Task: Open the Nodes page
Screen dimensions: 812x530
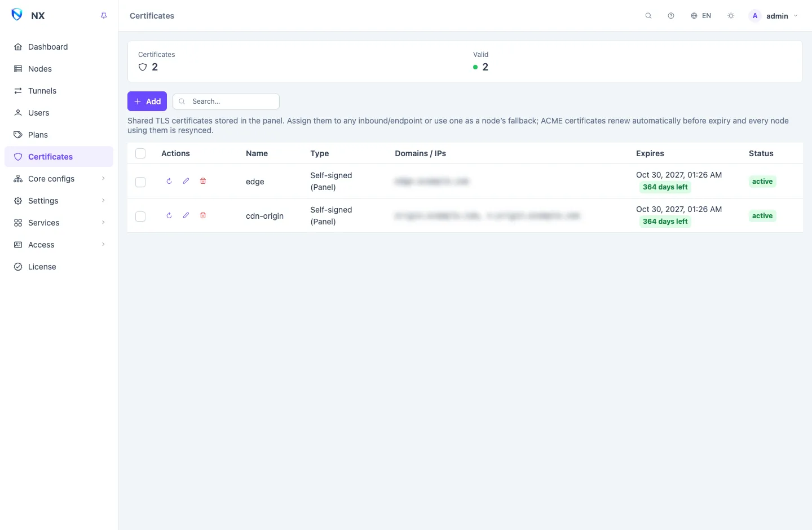Action: [x=59, y=69]
